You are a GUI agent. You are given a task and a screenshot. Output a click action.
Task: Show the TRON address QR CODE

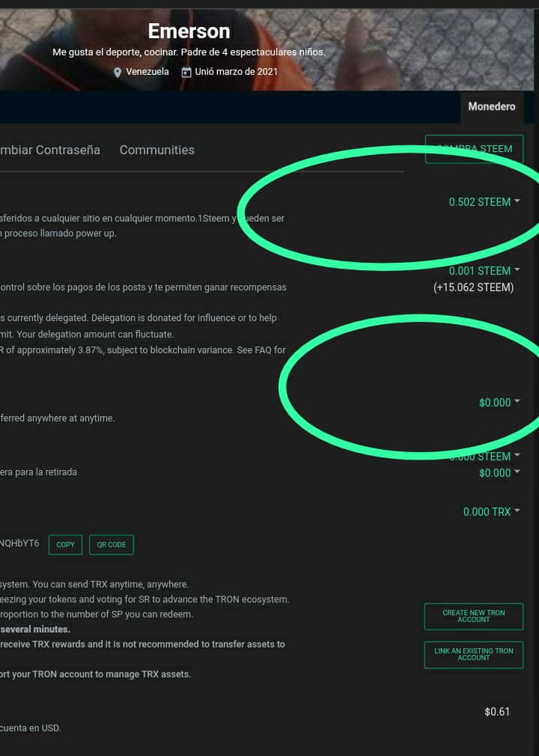(112, 545)
